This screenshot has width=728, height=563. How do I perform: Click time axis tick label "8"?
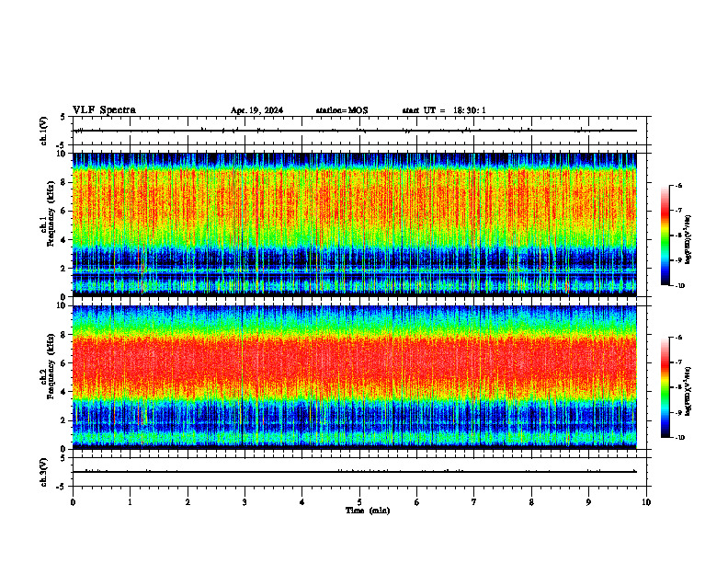(531, 502)
